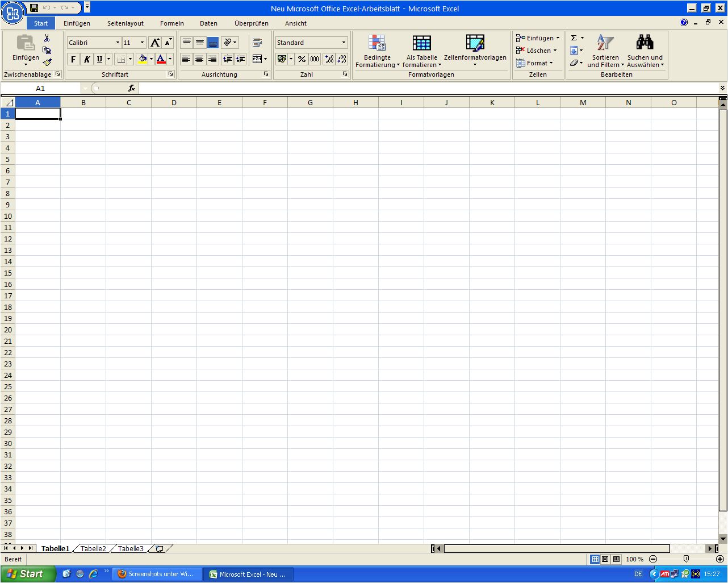Open Bedingte Formatierung options
Viewport: 728px width, 583px height.
click(377, 51)
